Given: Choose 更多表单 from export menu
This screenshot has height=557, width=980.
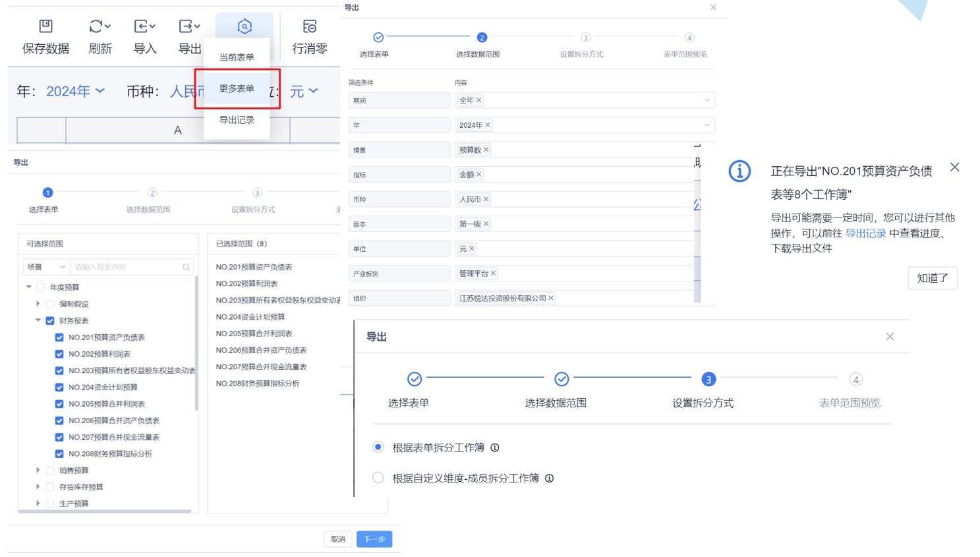Looking at the screenshot, I should tap(237, 89).
